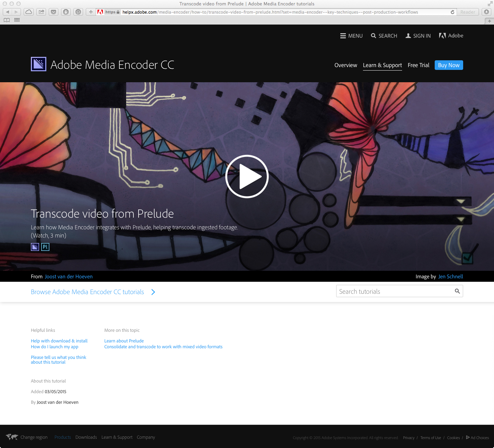
Task: Open Downloads in the footer
Action: pos(86,437)
